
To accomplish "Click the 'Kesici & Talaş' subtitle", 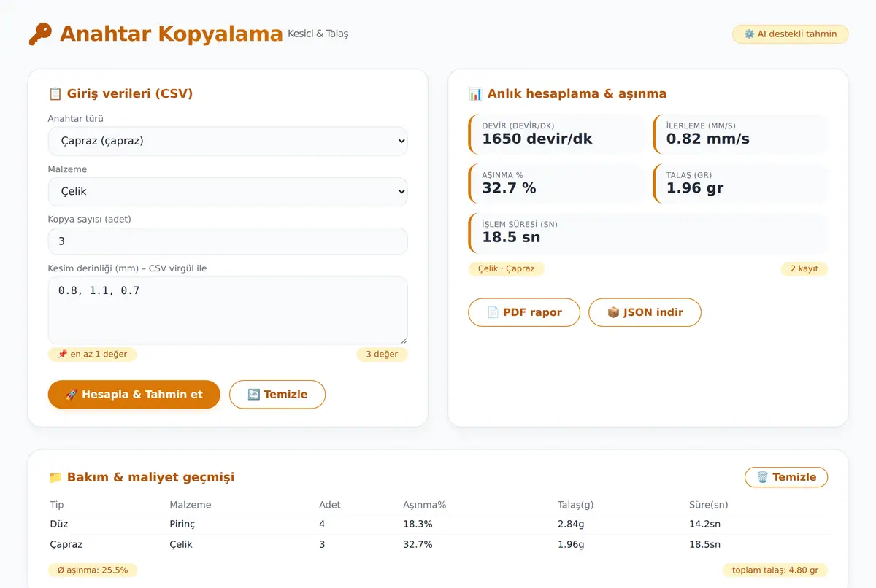I will click(318, 34).
